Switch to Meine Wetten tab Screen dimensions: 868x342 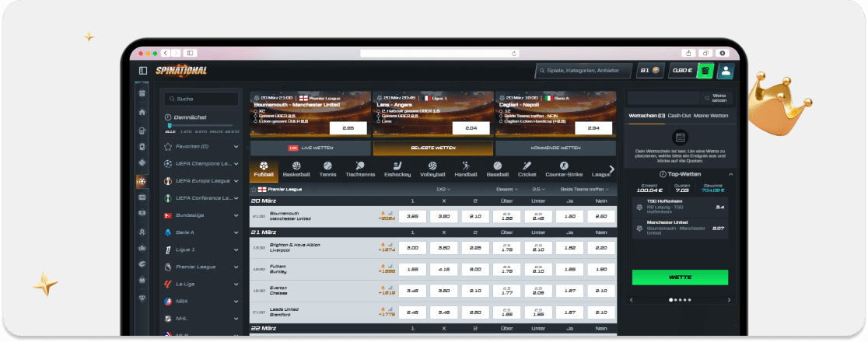pyautogui.click(x=711, y=116)
